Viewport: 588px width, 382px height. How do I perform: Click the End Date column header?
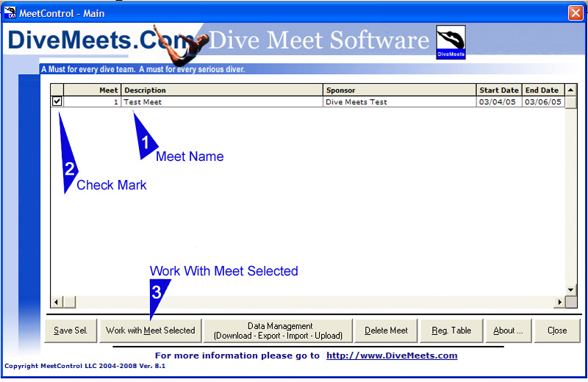pyautogui.click(x=543, y=90)
